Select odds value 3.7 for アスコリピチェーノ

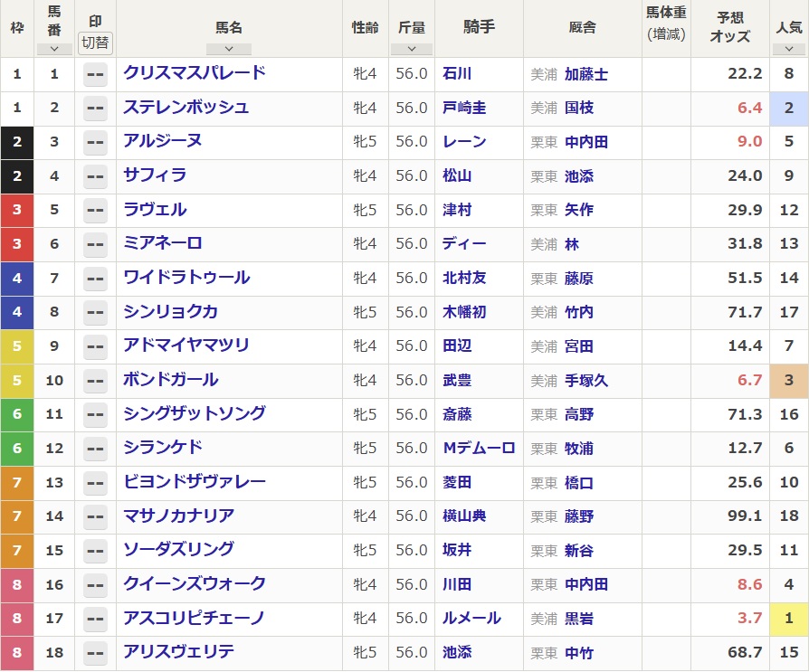coord(749,619)
